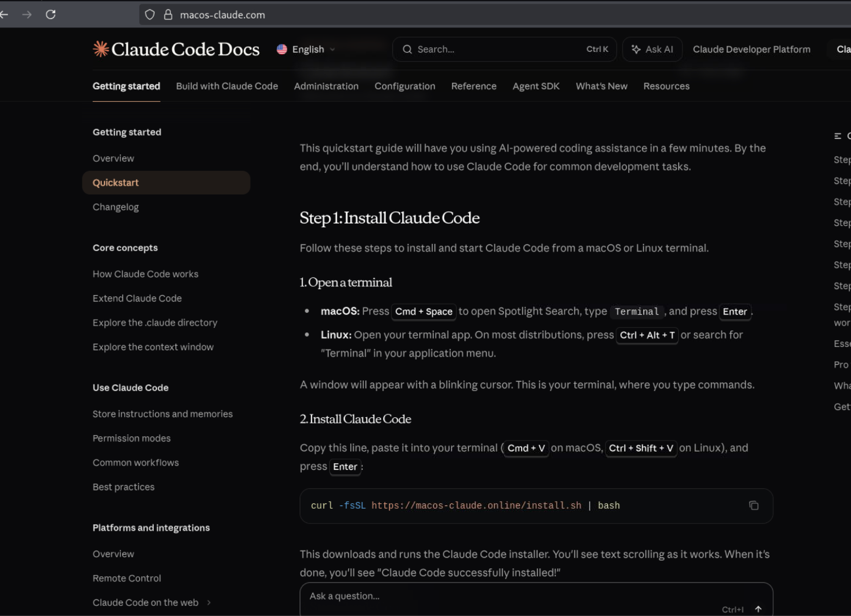
Task: Click the browser back arrow
Action: pos(4,14)
